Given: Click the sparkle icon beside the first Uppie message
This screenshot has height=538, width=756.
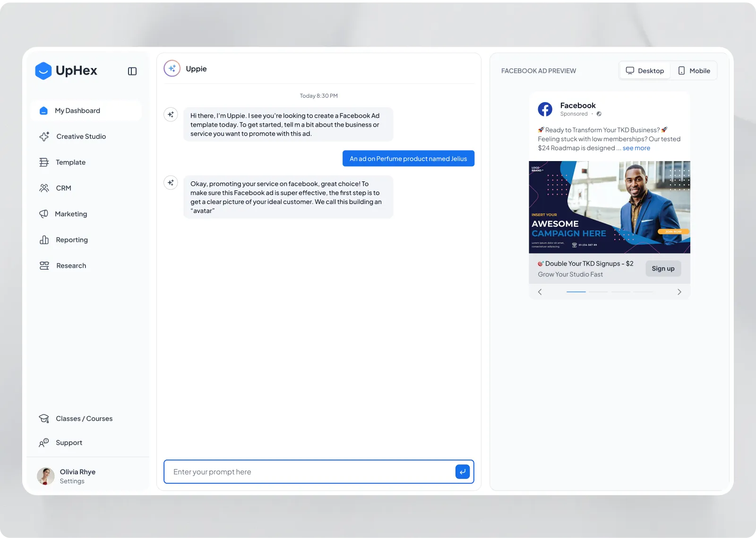Looking at the screenshot, I should (x=171, y=114).
